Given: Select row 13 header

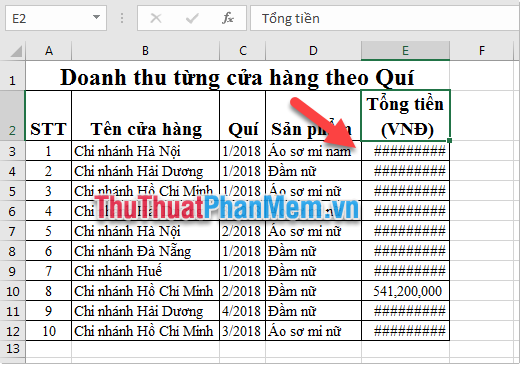Looking at the screenshot, I should pyautogui.click(x=12, y=349).
